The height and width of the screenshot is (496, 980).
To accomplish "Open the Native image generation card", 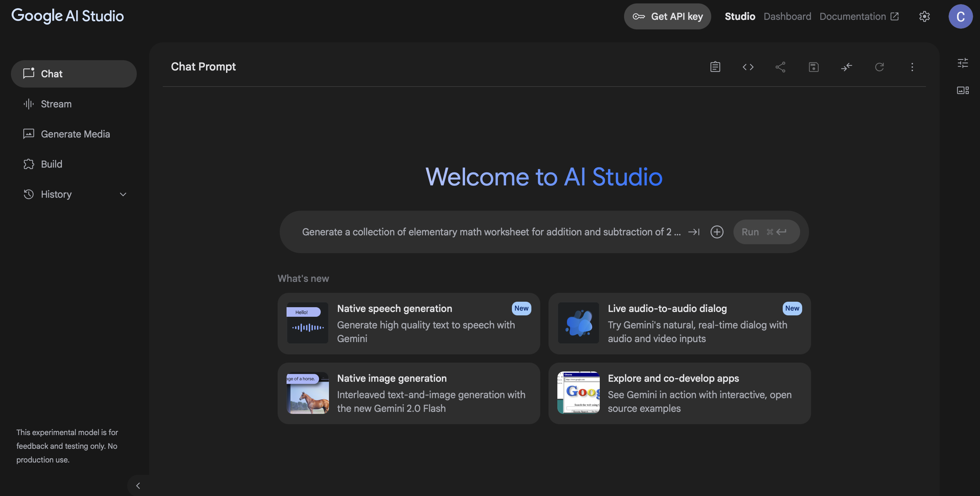I will [409, 393].
